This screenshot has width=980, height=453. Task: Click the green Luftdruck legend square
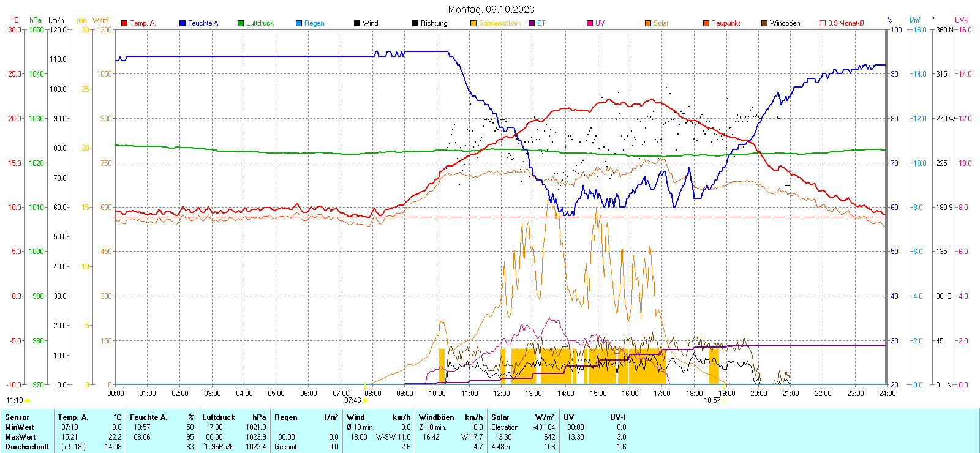click(x=241, y=23)
